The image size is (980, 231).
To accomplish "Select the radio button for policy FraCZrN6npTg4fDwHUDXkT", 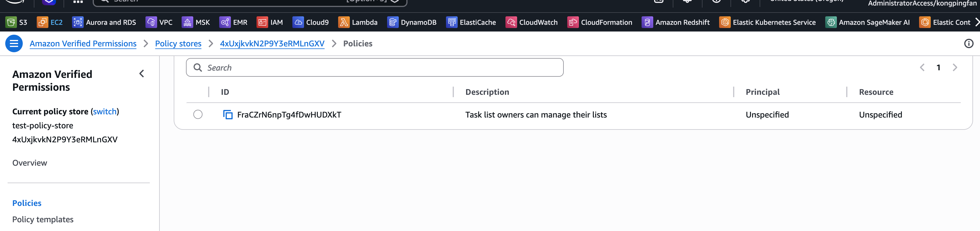I will (198, 115).
